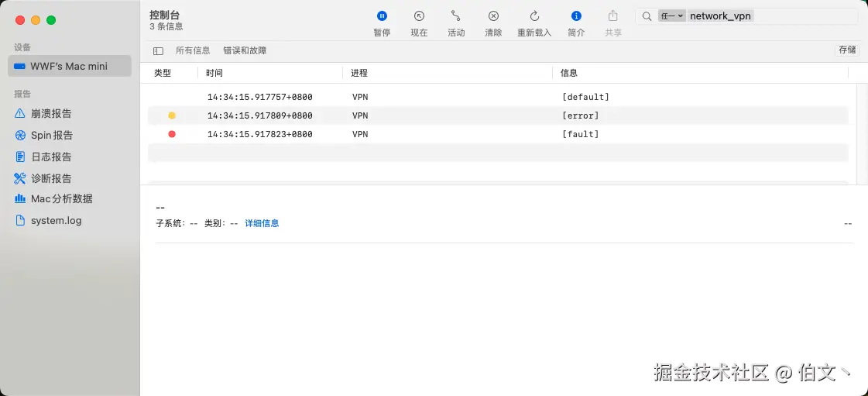The width and height of the screenshot is (868, 396).
Task: Click the Mac分析数据 bar chart icon
Action: tap(20, 198)
